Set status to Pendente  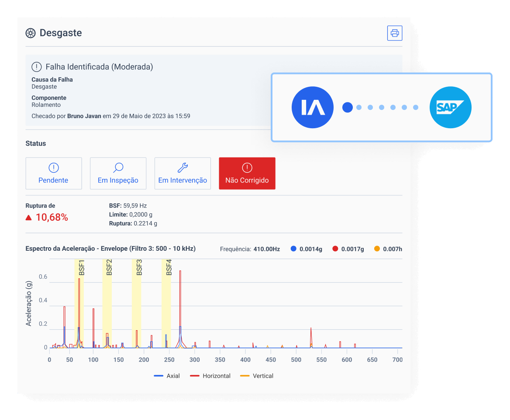54,174
